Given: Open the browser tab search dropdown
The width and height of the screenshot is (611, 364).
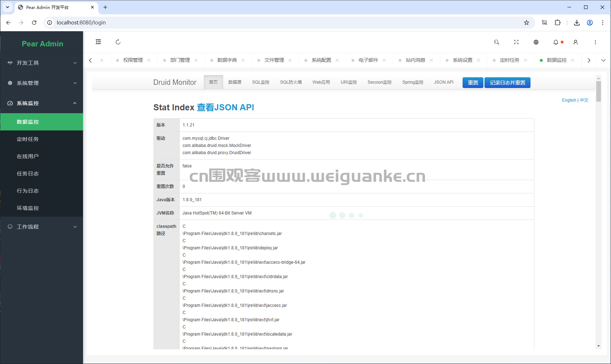Looking at the screenshot, I should [x=8, y=7].
